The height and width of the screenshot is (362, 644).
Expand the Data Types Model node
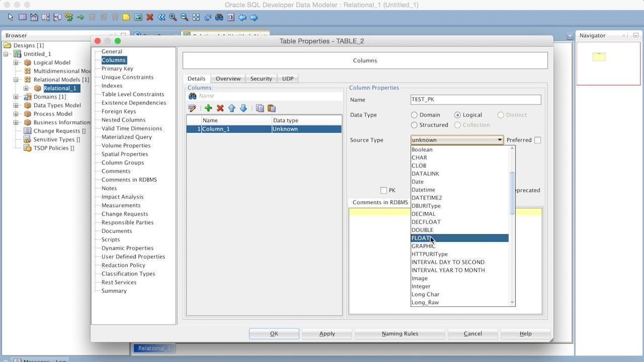(x=16, y=106)
